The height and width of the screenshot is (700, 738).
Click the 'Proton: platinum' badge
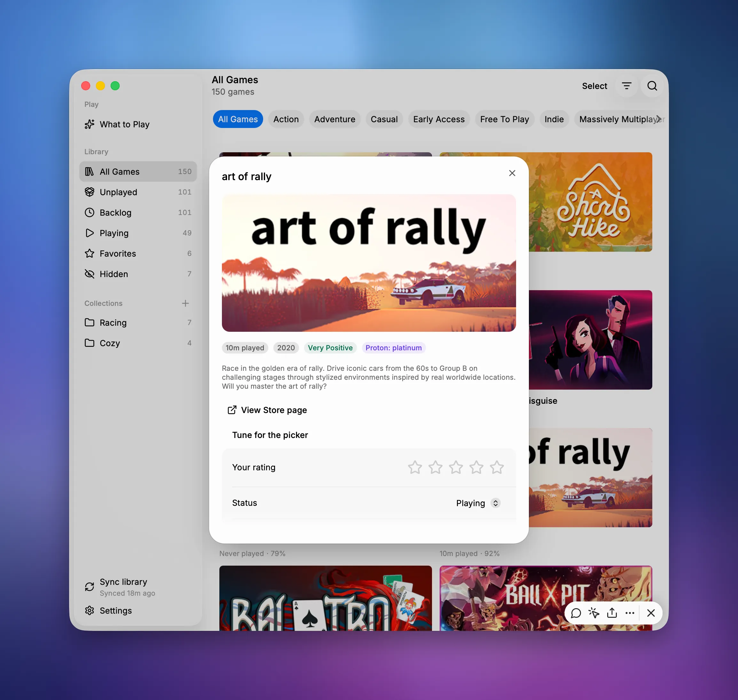pos(394,348)
